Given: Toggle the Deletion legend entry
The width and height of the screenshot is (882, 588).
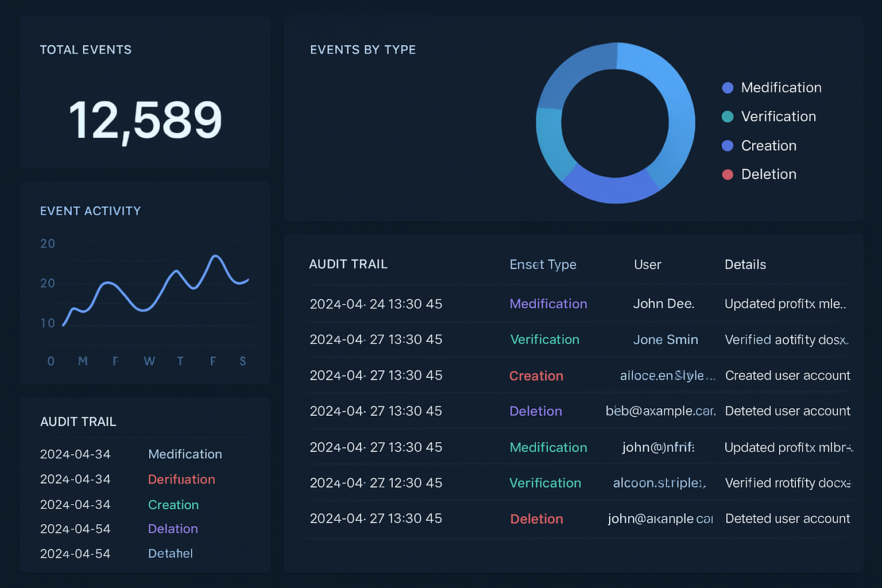Looking at the screenshot, I should pyautogui.click(x=768, y=174).
